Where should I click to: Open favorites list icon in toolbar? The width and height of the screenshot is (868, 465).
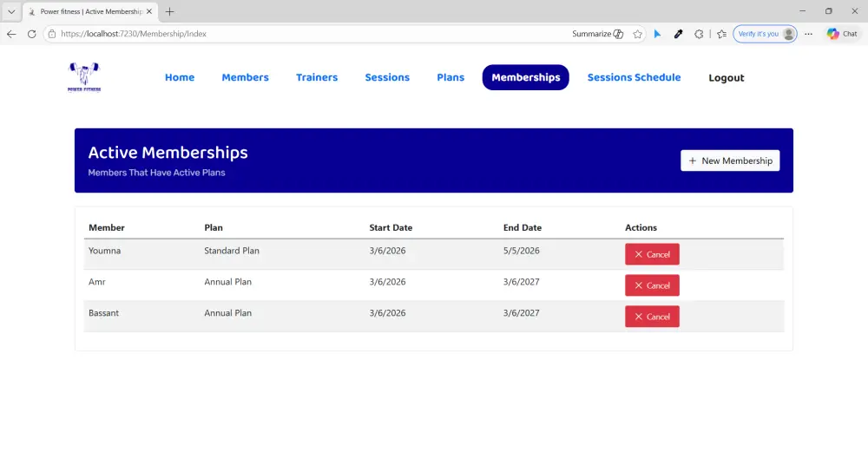click(x=722, y=34)
